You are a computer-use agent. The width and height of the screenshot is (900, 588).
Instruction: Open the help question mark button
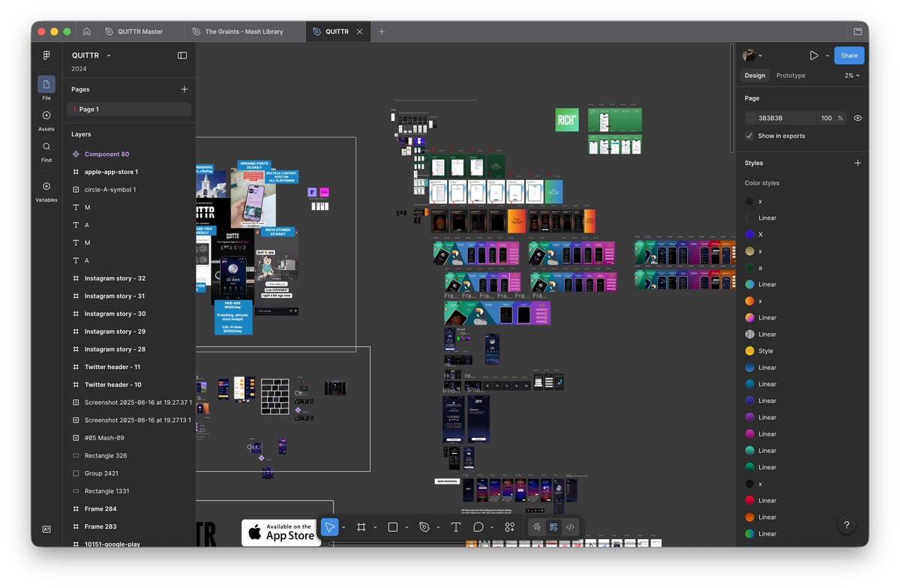point(847,525)
